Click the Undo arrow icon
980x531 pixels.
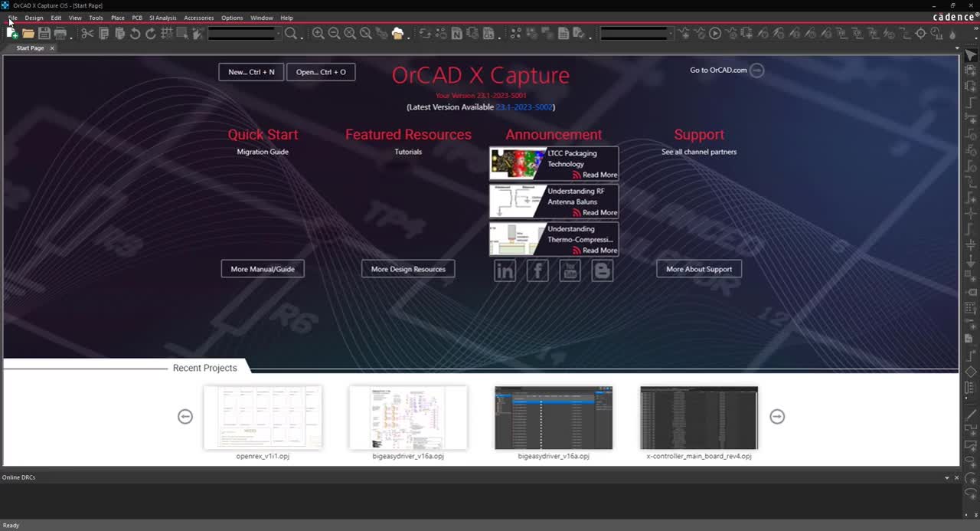point(135,34)
